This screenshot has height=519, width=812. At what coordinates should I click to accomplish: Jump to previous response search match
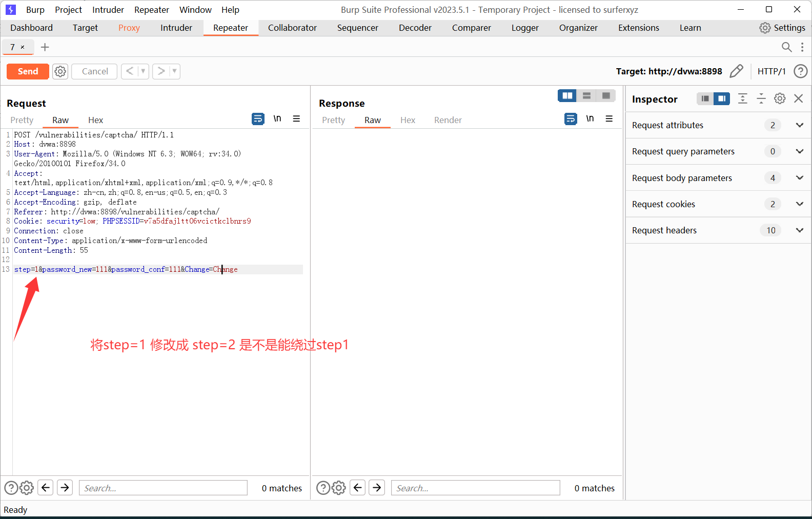358,487
